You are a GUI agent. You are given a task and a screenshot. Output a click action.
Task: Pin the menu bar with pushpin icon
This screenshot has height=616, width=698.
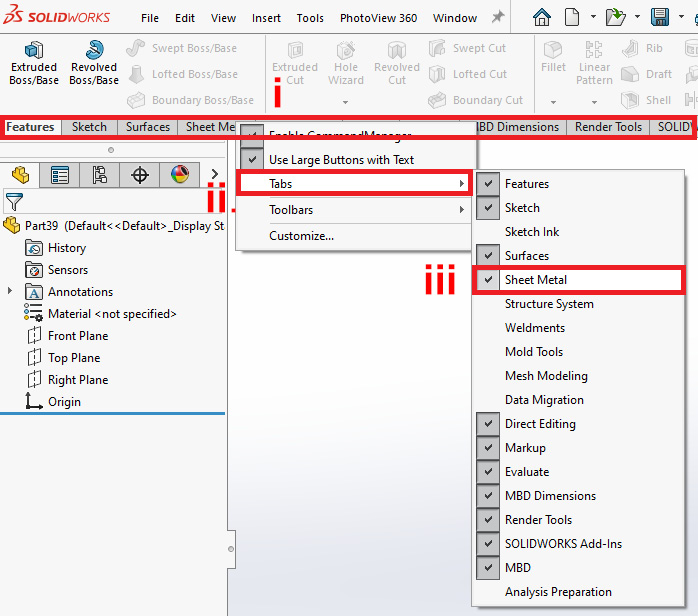[x=498, y=17]
